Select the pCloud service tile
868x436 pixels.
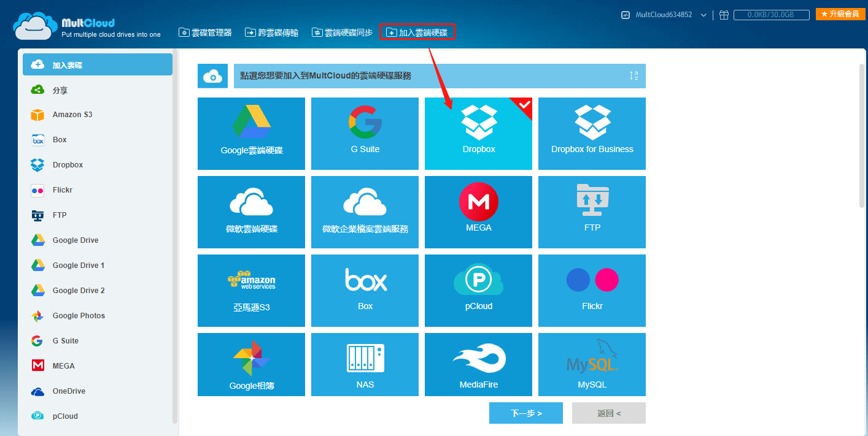coord(478,291)
